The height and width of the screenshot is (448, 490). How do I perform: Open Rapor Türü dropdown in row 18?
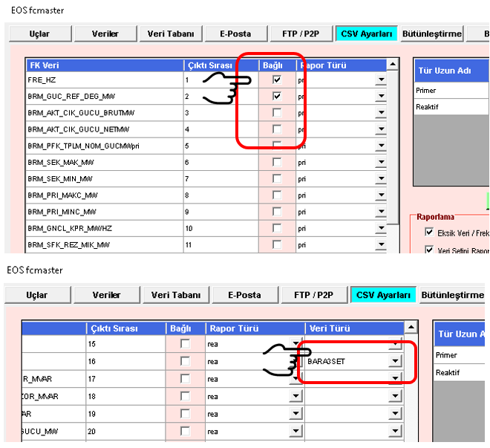[x=295, y=397]
